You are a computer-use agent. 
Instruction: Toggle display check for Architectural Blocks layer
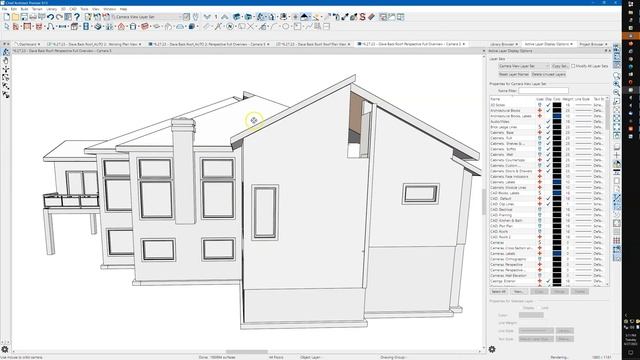(x=548, y=111)
